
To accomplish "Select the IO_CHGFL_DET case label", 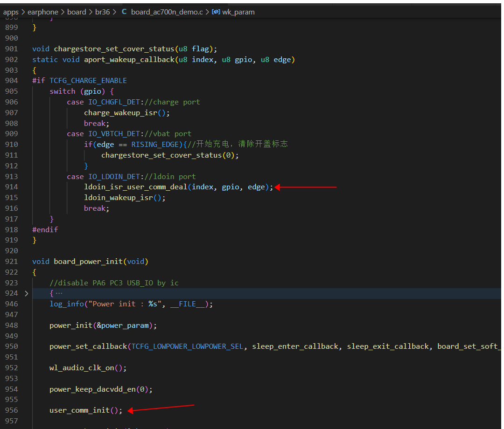I will coord(114,102).
